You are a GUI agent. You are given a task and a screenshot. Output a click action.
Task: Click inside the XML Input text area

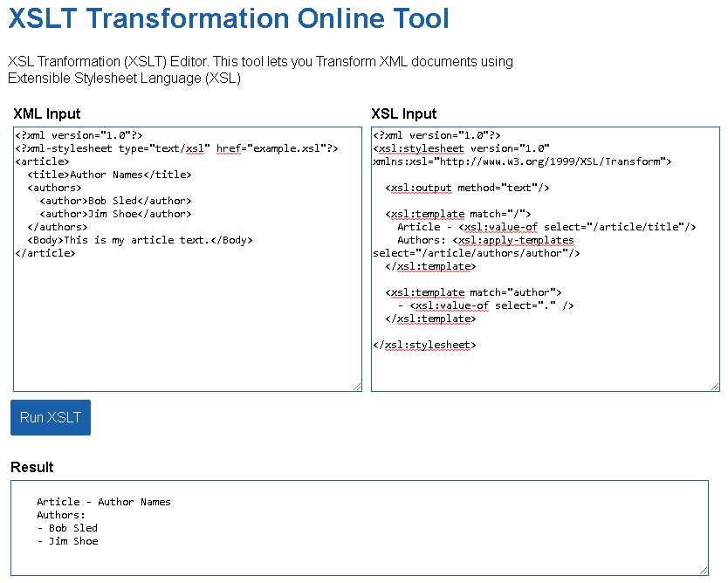point(188,259)
